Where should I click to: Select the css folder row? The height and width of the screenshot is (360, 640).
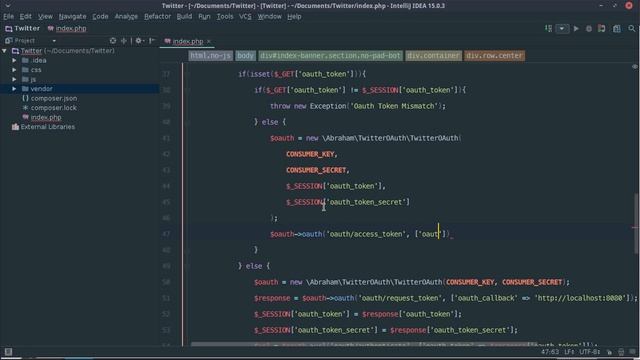pyautogui.click(x=80, y=70)
